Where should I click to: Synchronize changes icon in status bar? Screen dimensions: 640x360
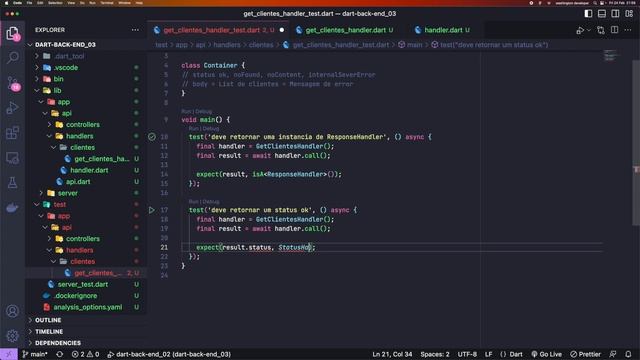(x=60, y=354)
